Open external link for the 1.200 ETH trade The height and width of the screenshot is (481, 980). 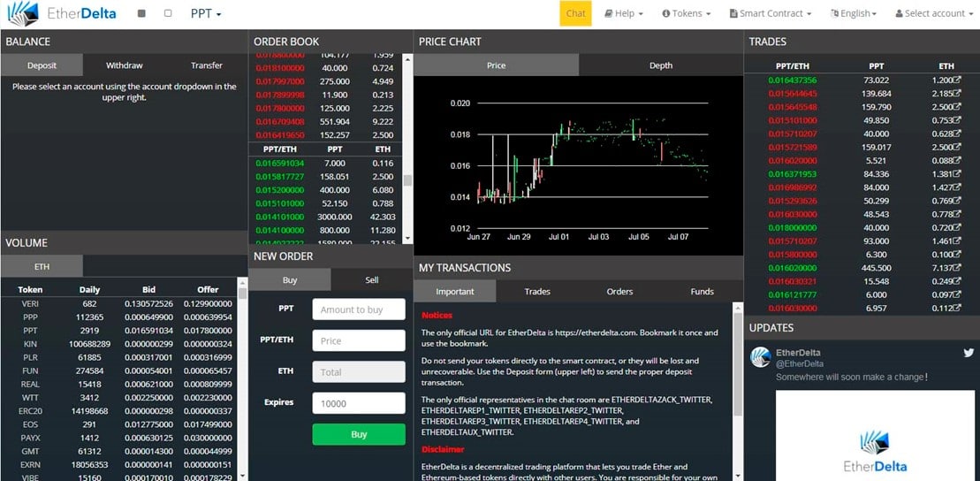click(x=958, y=80)
